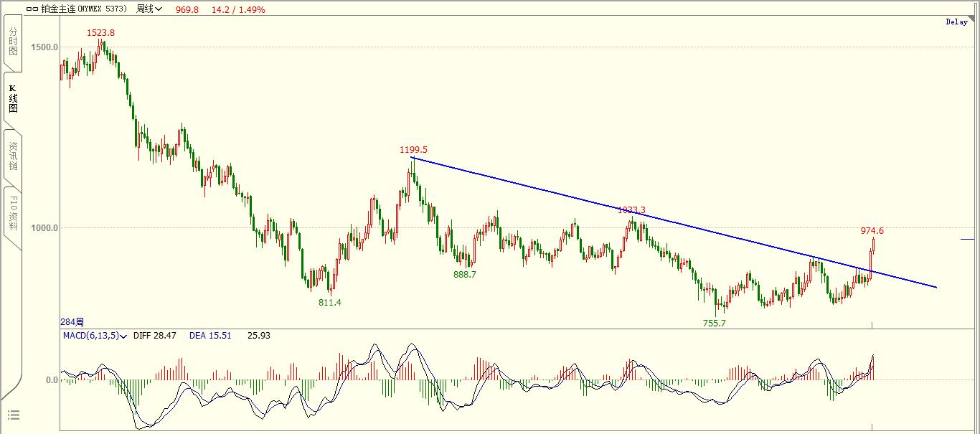Click the Delay label in top-right corner

[956, 22]
